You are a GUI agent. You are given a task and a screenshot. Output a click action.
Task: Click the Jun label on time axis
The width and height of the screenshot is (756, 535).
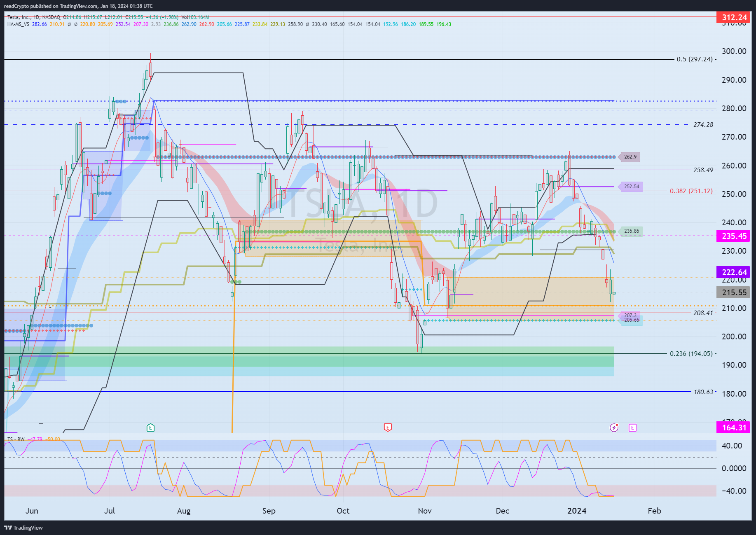tap(32, 511)
